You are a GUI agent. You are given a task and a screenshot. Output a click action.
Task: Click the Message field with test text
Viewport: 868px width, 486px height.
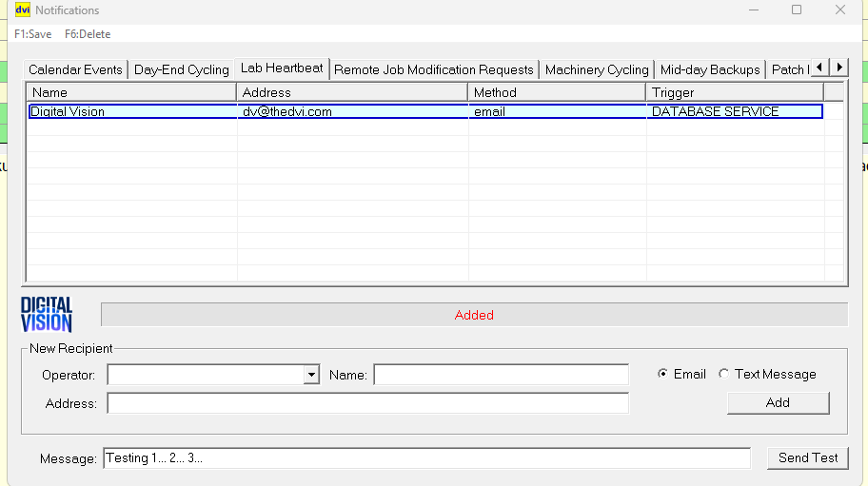pyautogui.click(x=425, y=458)
